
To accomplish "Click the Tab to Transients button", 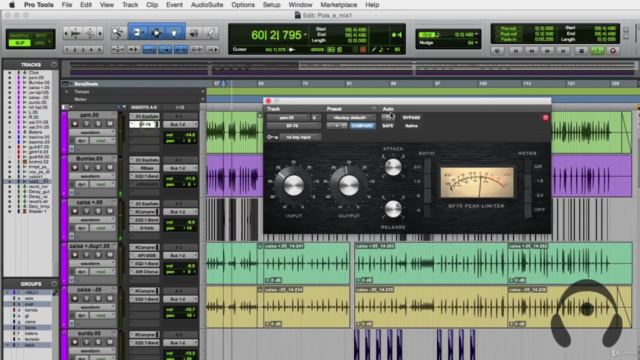I will pyautogui.click(x=133, y=49).
